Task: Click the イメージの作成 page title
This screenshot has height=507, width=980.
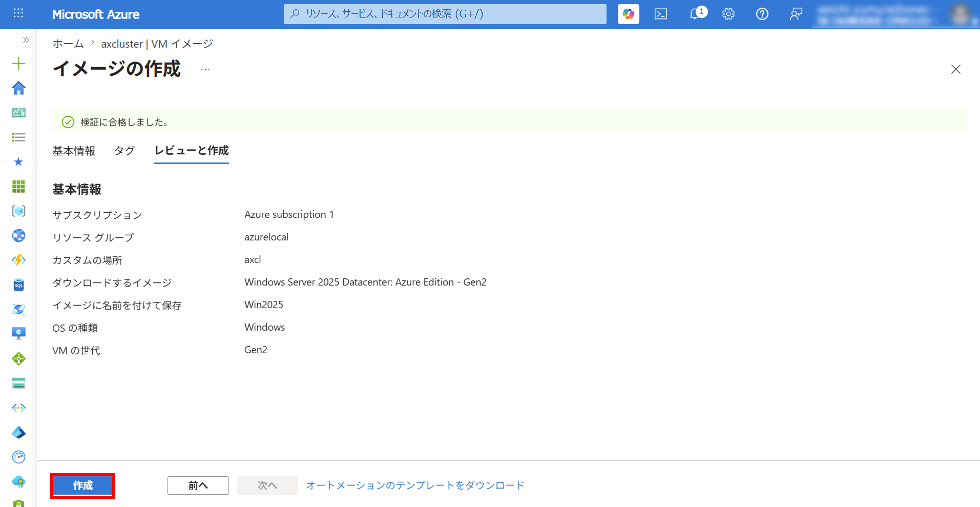Action: coord(117,69)
